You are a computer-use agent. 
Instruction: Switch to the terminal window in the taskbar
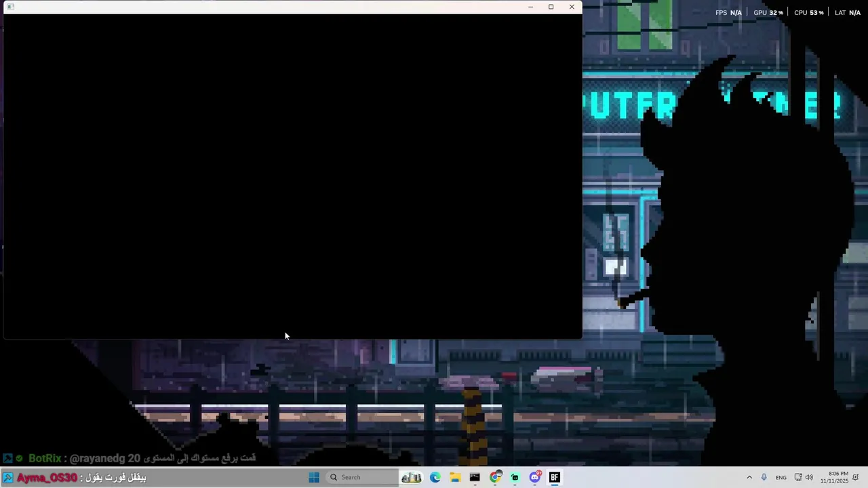475,477
